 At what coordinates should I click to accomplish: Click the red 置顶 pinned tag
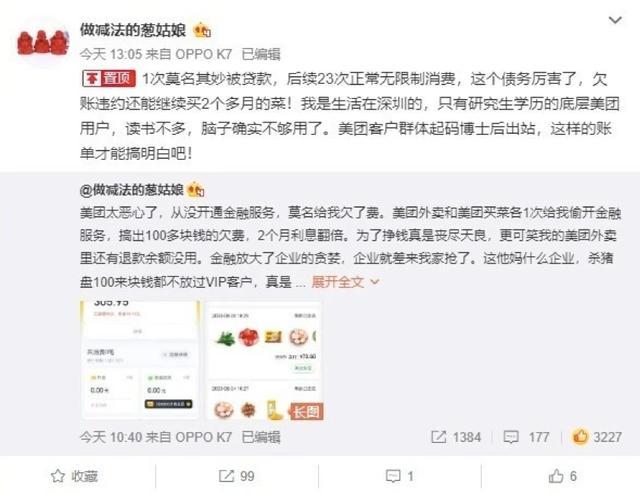(x=109, y=78)
